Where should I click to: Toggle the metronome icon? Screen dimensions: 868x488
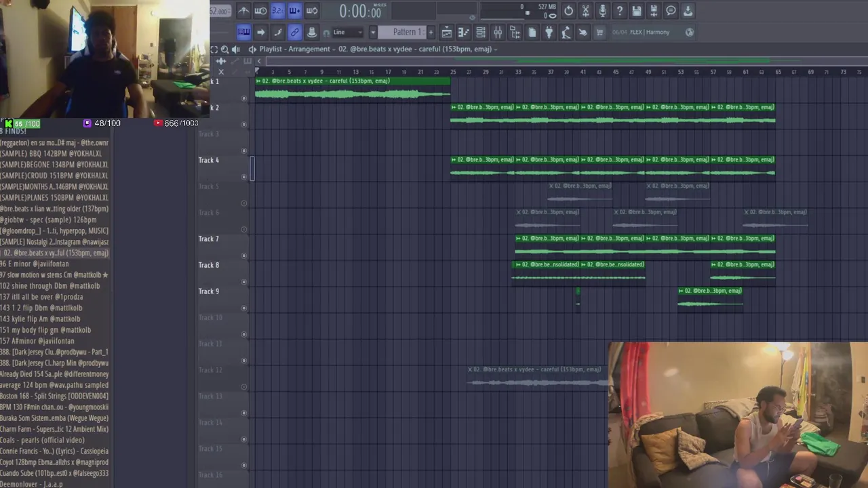pos(243,10)
